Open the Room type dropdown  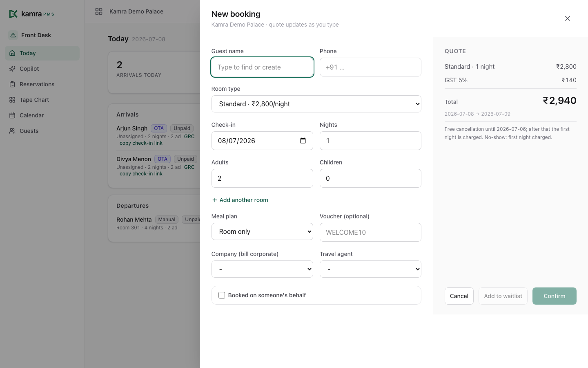pyautogui.click(x=316, y=104)
